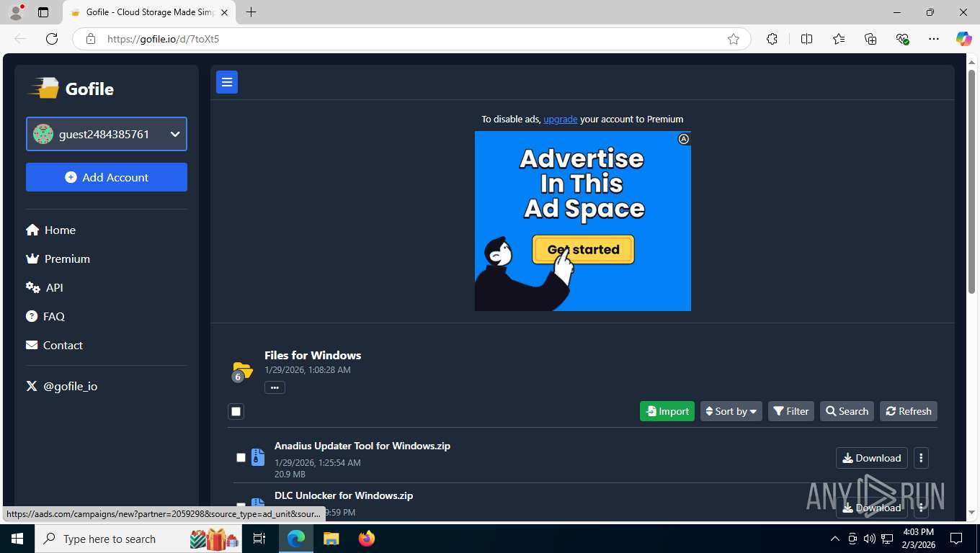Viewport: 980px width, 553px height.
Task: Show hidden system tray icons
Action: pyautogui.click(x=835, y=539)
